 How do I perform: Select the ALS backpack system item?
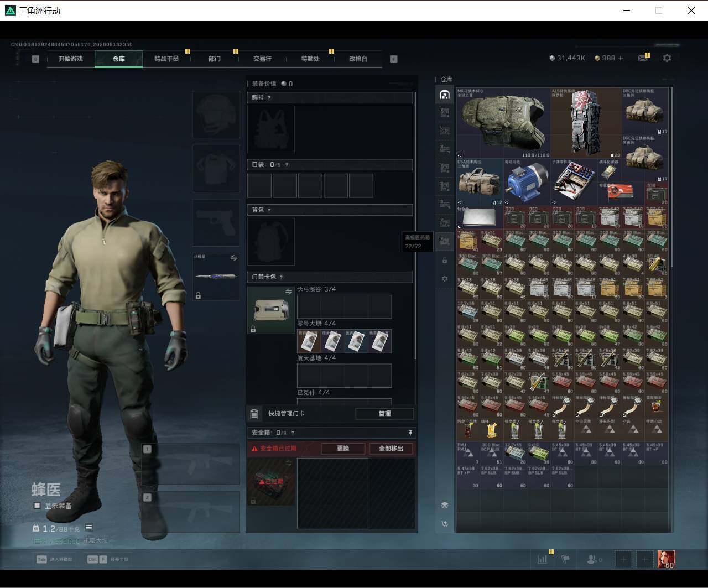point(586,123)
